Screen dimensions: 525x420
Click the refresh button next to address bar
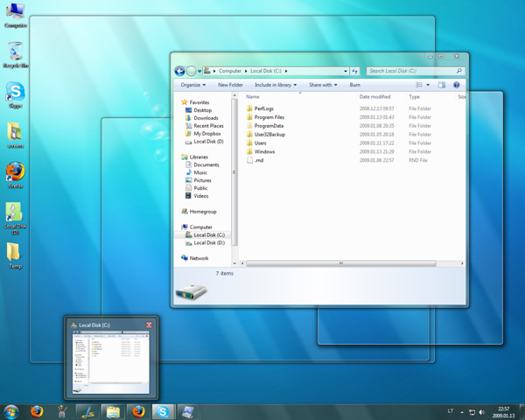pos(354,71)
